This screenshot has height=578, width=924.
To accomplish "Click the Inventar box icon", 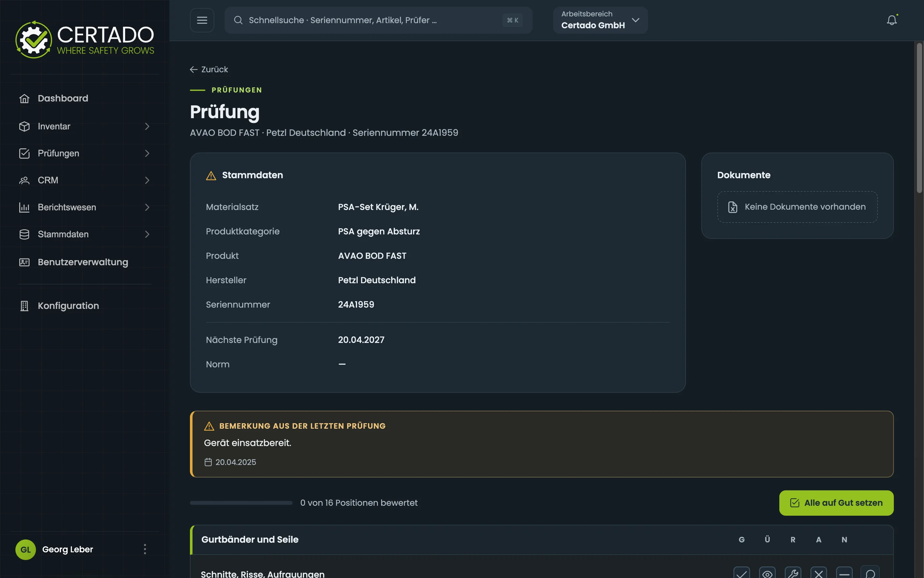I will pos(24,127).
